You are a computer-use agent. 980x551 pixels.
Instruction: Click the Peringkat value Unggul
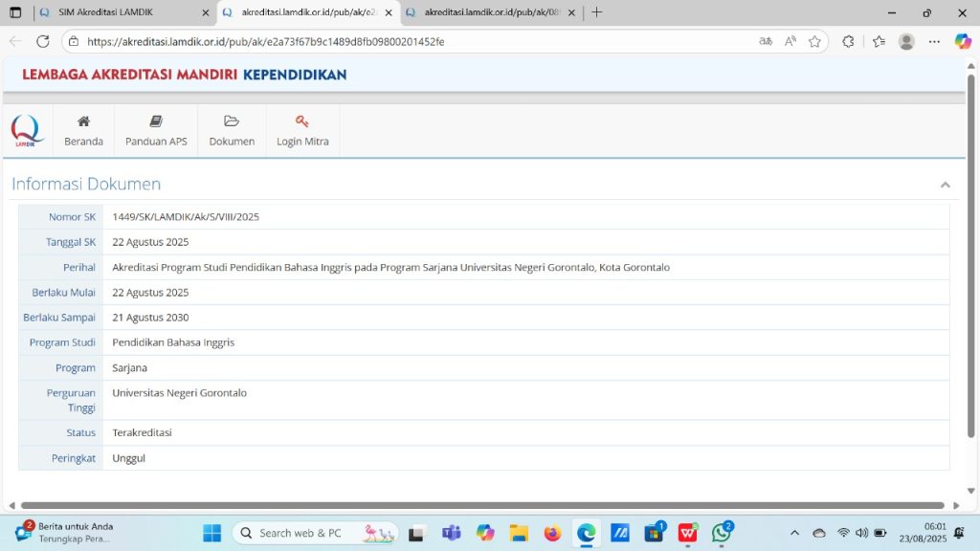[129, 458]
